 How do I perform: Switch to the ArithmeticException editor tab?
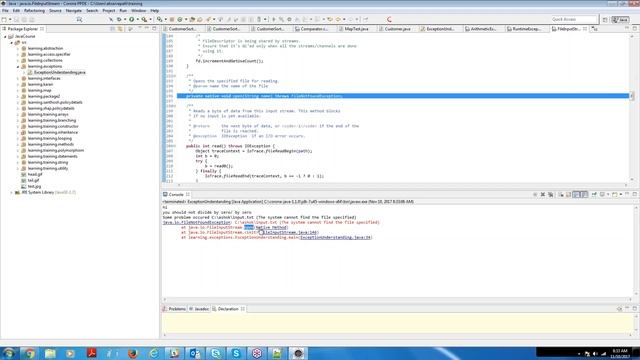pyautogui.click(x=483, y=29)
